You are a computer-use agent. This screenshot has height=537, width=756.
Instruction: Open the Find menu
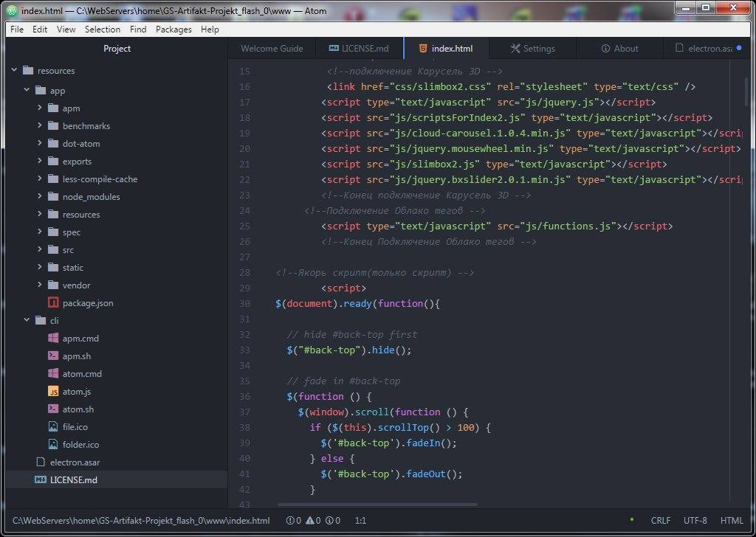(138, 30)
